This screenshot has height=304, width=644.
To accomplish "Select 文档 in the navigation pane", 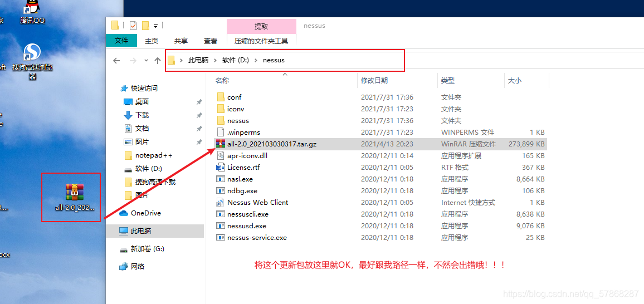I will pos(142,129).
